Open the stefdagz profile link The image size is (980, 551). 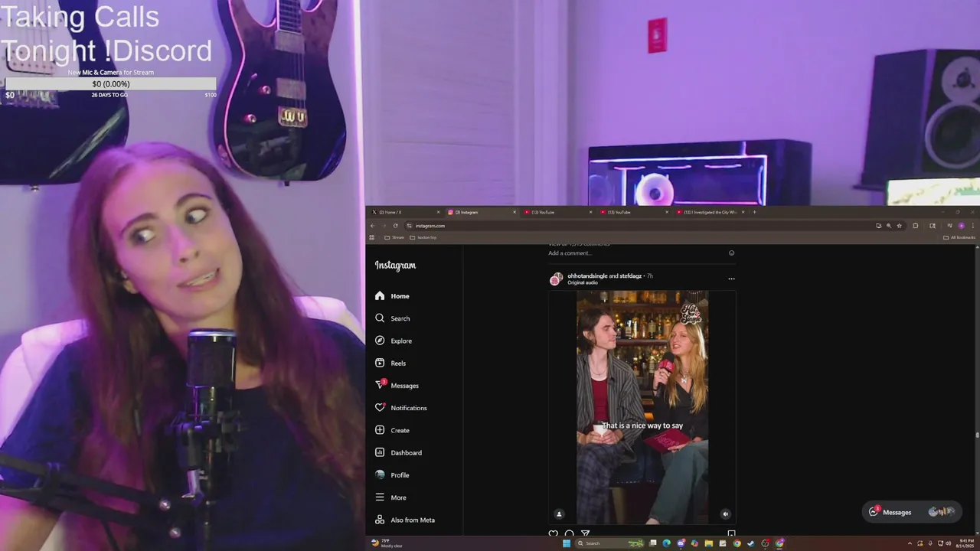click(x=631, y=275)
